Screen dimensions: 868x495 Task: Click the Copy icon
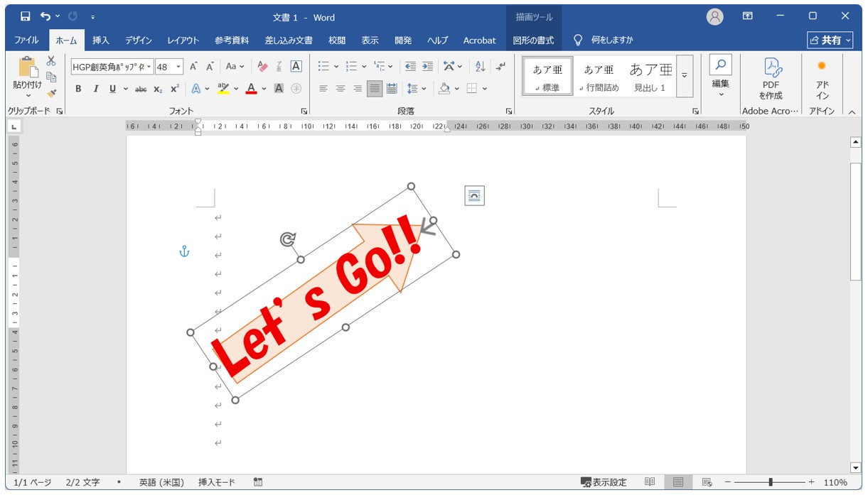click(51, 77)
